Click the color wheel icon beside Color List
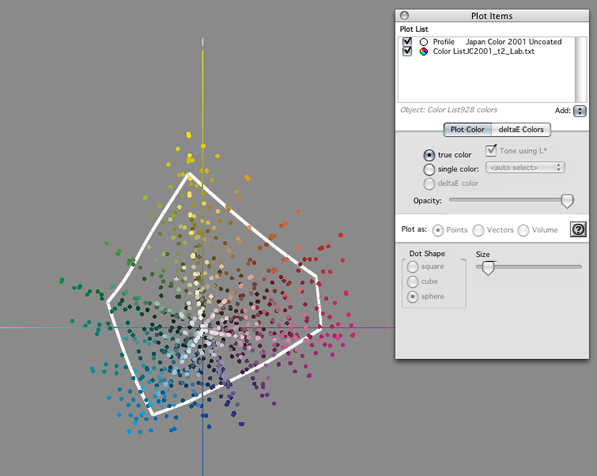Screen dimensions: 597x476 (x=423, y=51)
